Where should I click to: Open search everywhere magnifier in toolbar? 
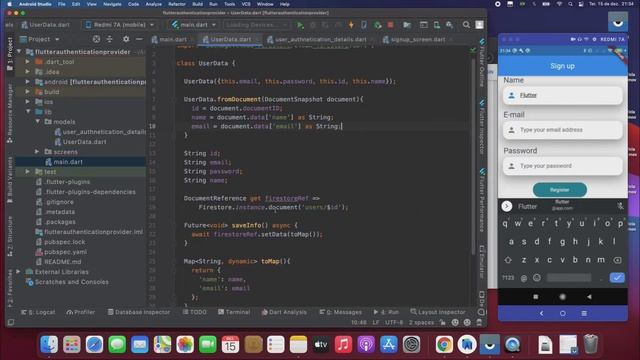click(x=466, y=25)
